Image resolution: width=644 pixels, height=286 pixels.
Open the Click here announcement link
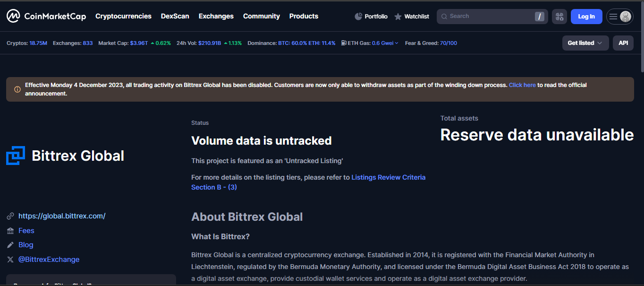coord(522,85)
